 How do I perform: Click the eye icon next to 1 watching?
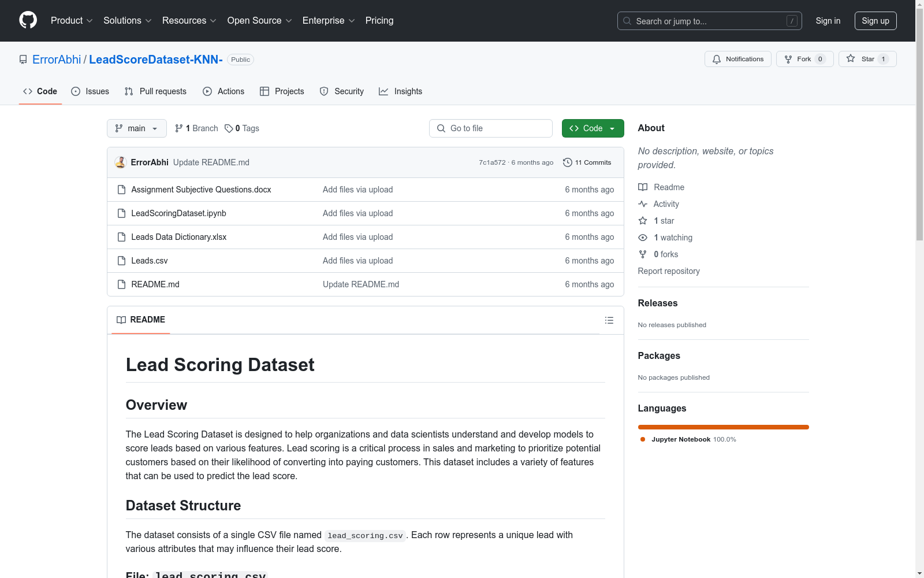[x=643, y=238]
